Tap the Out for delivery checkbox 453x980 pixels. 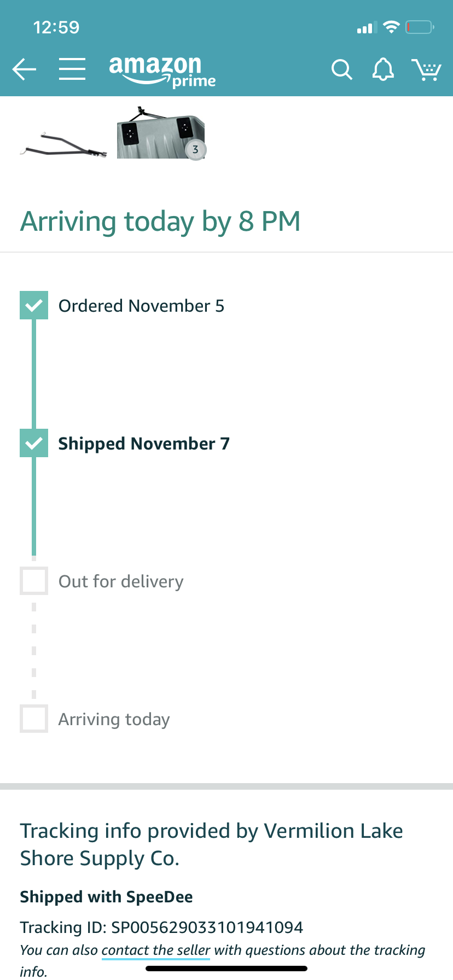point(34,581)
